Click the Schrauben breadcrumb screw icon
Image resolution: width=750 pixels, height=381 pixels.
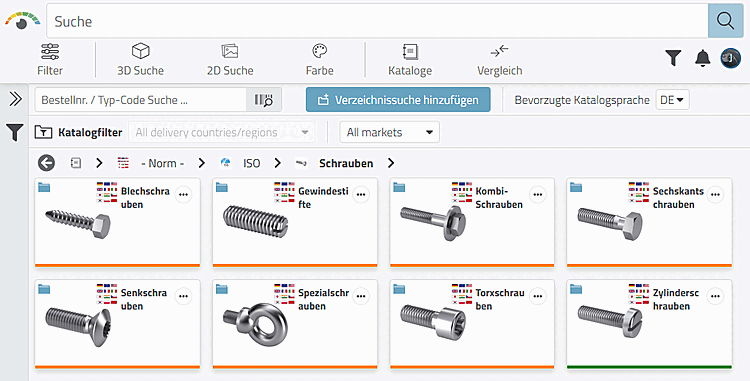(301, 163)
